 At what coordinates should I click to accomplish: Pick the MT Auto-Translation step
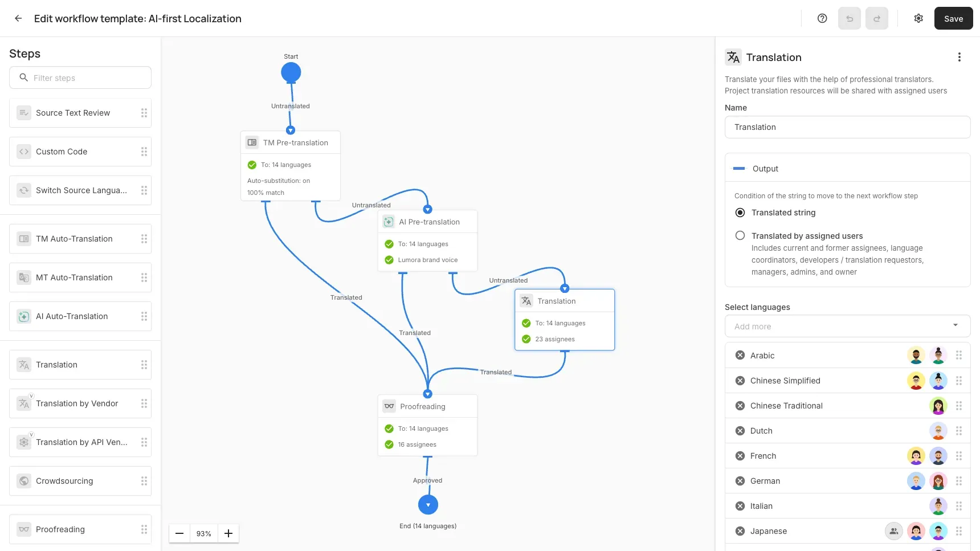(80, 277)
